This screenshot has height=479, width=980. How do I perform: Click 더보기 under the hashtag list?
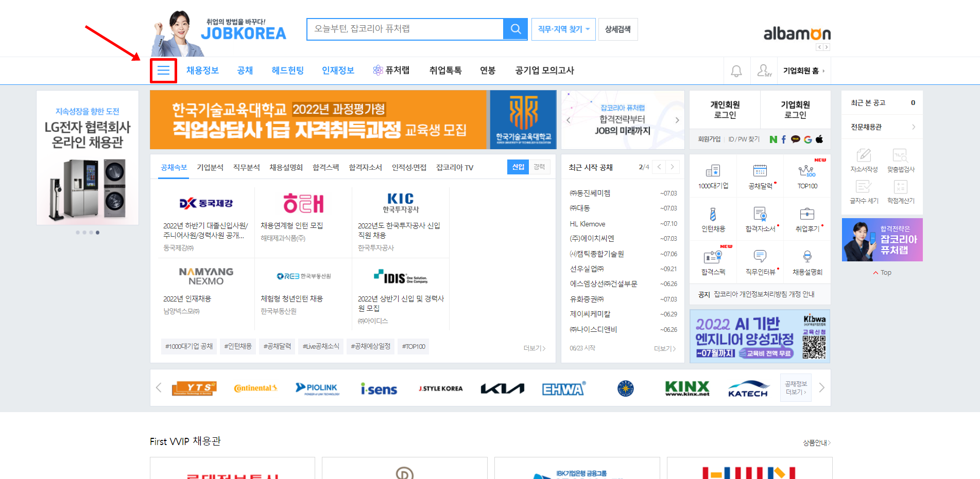(x=534, y=348)
